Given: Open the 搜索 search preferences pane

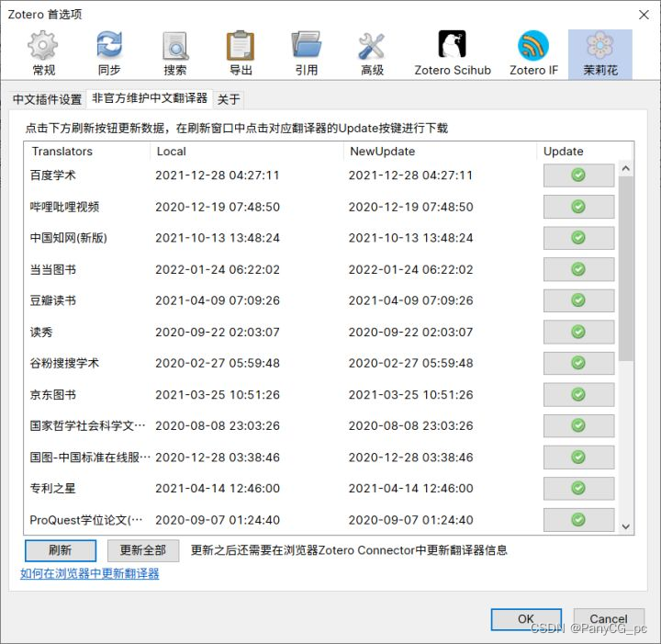Looking at the screenshot, I should coord(175,53).
